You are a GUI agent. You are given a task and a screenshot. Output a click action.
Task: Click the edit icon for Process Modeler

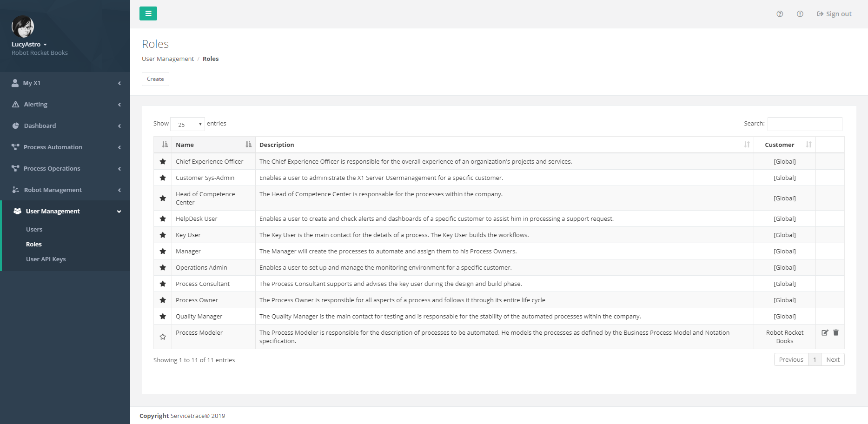coord(825,332)
